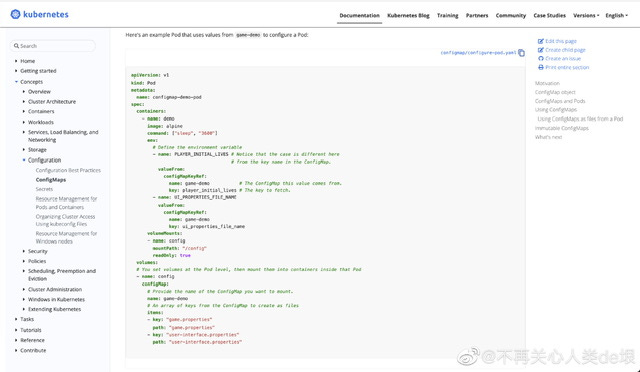Viewport: 640px width, 372px height.
Task: Expand the Storage arrow
Action: point(24,149)
